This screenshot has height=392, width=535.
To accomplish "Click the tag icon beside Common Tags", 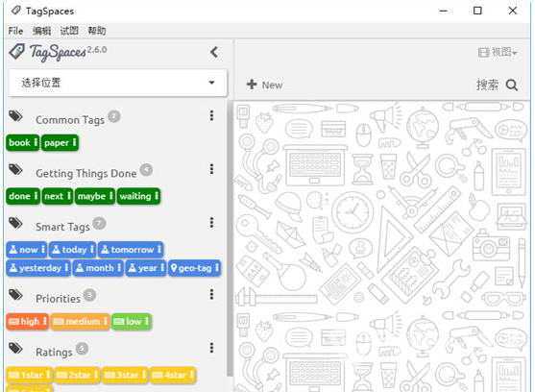I will [15, 116].
